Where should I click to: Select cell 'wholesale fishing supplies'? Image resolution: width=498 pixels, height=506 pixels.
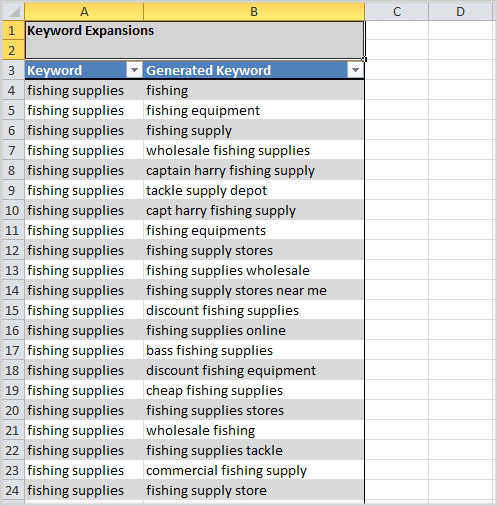(x=254, y=150)
